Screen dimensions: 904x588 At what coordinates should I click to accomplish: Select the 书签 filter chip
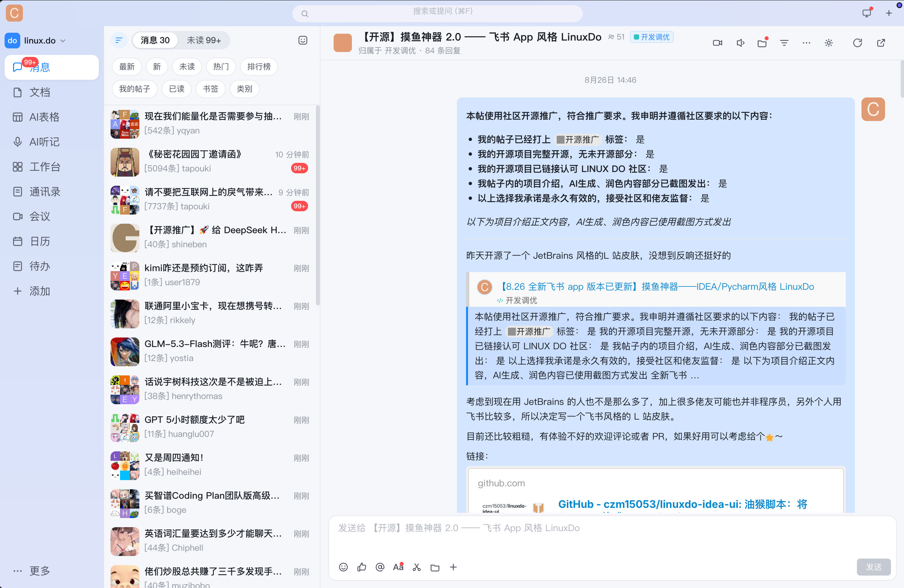click(210, 89)
